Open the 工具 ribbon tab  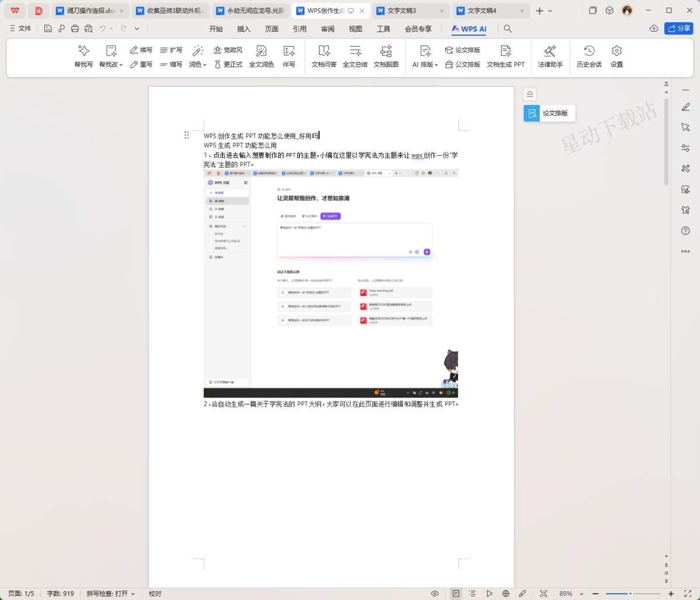point(383,29)
